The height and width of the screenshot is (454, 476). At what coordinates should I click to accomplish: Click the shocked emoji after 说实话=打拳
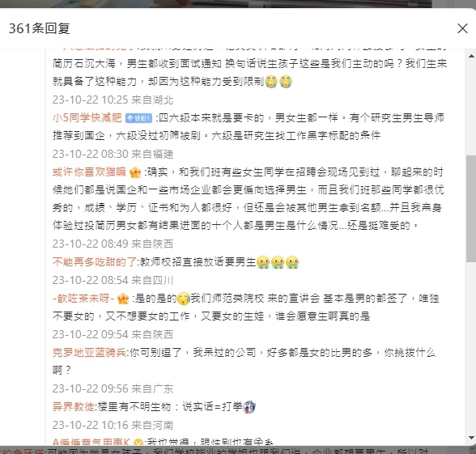249,407
